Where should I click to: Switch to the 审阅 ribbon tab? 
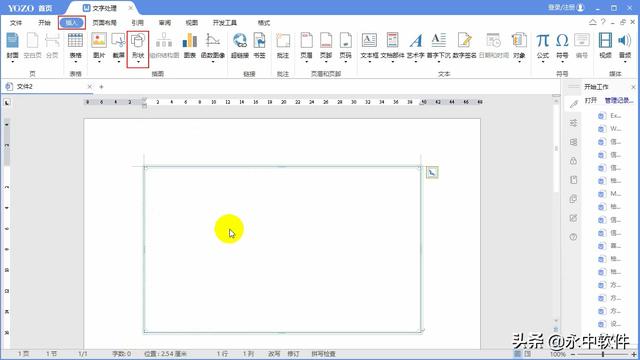tap(165, 23)
